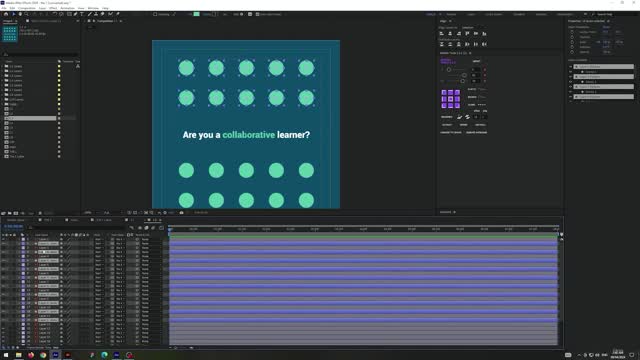640x360 pixels.
Task: Click the first Distribute Layers icon
Action: point(442,44)
